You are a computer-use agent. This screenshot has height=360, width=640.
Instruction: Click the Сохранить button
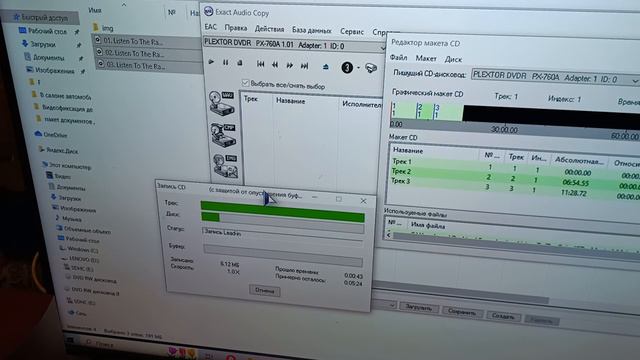pos(462,312)
